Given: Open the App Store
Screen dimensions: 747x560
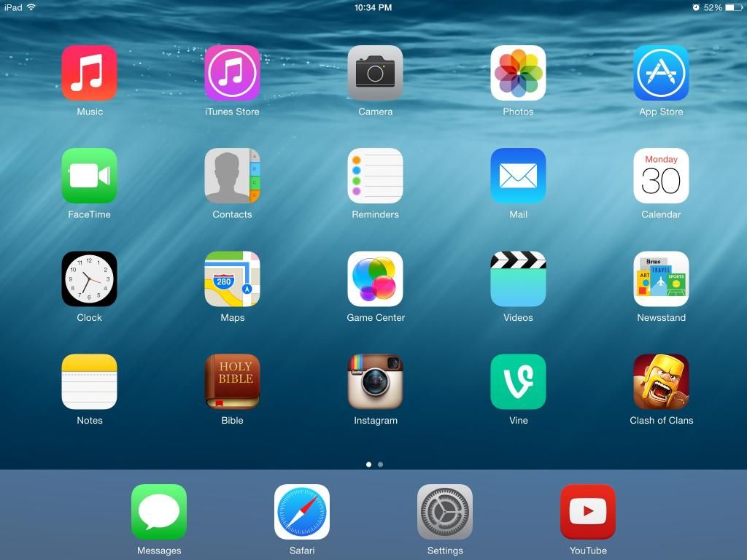Looking at the screenshot, I should (x=661, y=73).
